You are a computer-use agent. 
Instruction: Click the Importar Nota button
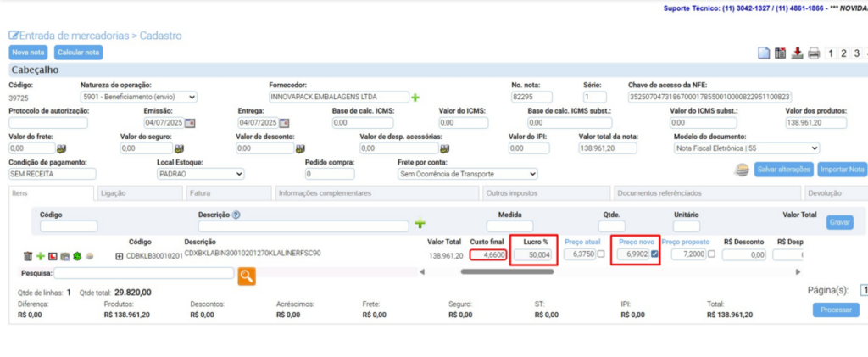point(842,170)
